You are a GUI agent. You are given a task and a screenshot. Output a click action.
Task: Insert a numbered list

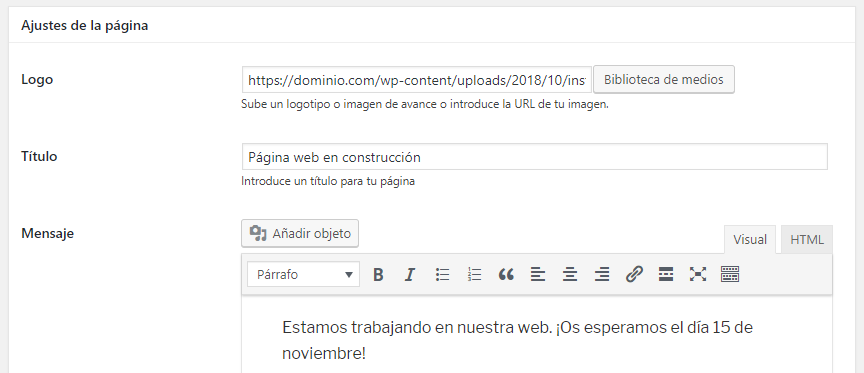[x=474, y=274]
